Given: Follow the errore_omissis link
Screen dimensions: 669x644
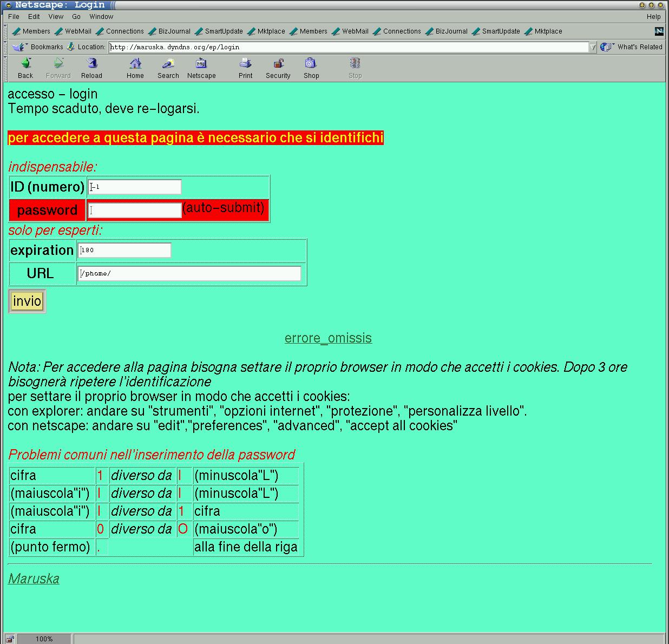Looking at the screenshot, I should [x=328, y=338].
